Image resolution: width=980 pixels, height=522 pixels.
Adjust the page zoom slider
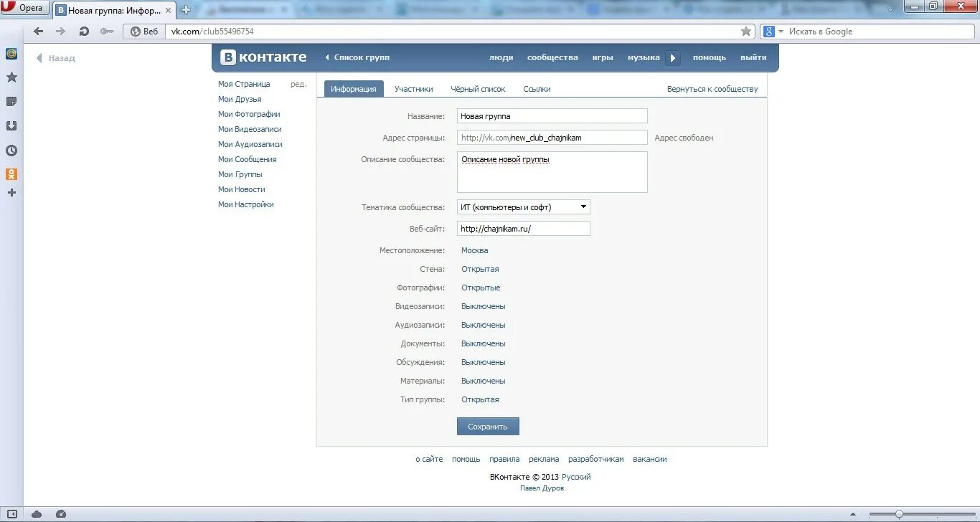tap(899, 514)
